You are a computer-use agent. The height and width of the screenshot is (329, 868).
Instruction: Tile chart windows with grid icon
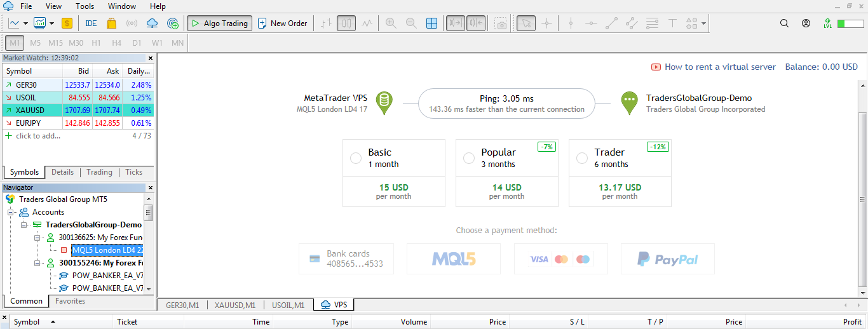[431, 23]
